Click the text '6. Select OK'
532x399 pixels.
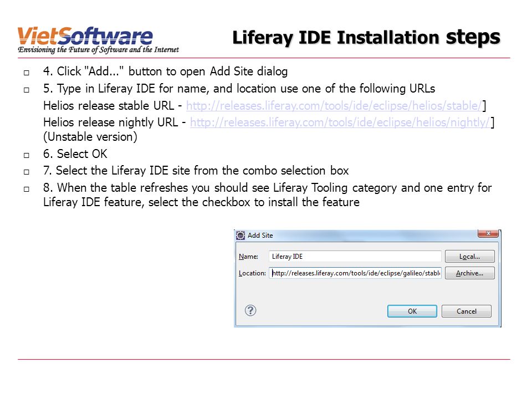(75, 154)
